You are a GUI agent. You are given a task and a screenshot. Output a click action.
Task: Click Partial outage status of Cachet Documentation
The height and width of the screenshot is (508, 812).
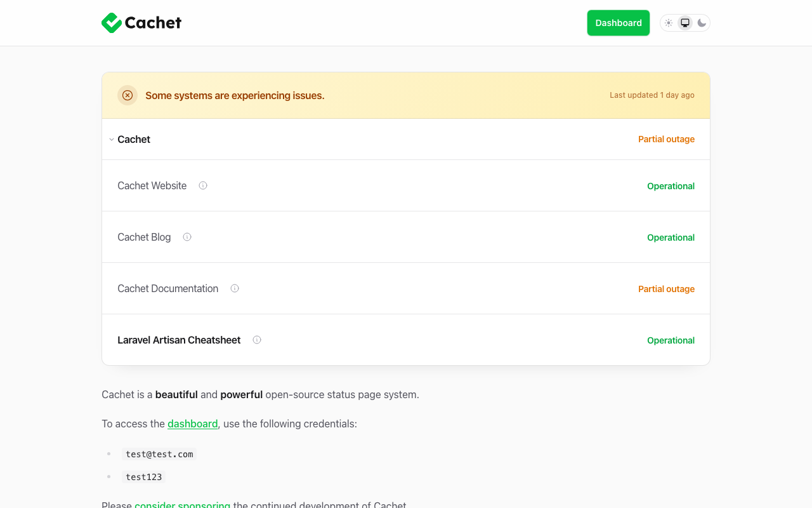point(666,289)
